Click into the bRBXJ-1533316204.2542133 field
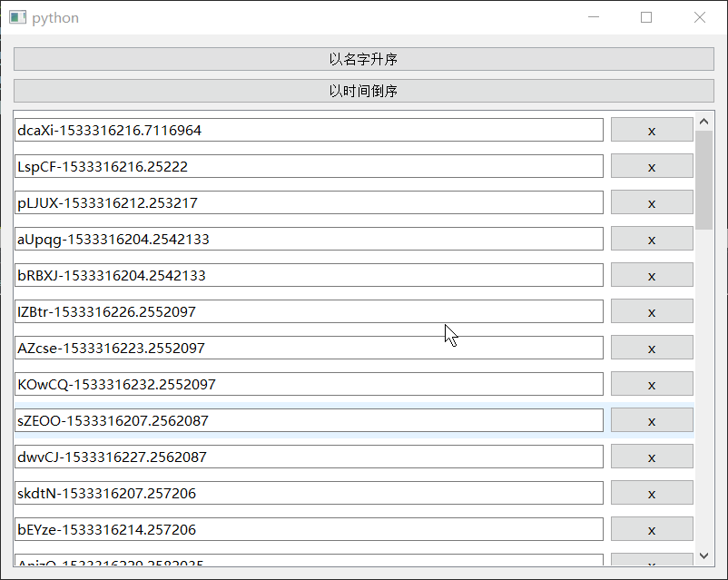This screenshot has width=728, height=580. click(x=309, y=275)
